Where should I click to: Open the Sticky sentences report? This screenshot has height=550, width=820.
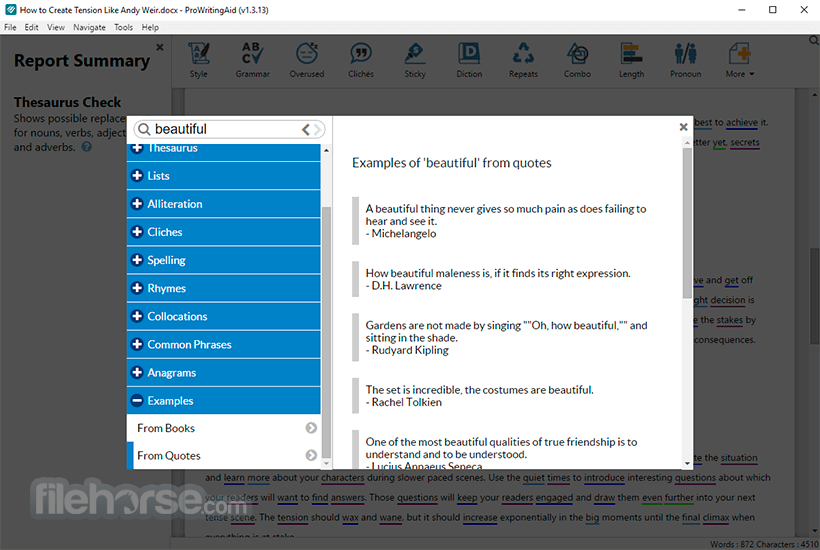pos(415,60)
